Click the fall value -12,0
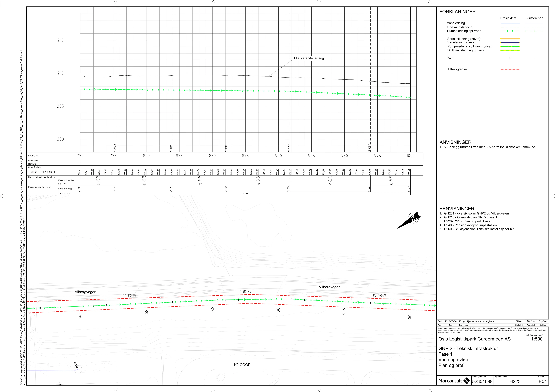This screenshot has width=555, height=392. [x=390, y=184]
